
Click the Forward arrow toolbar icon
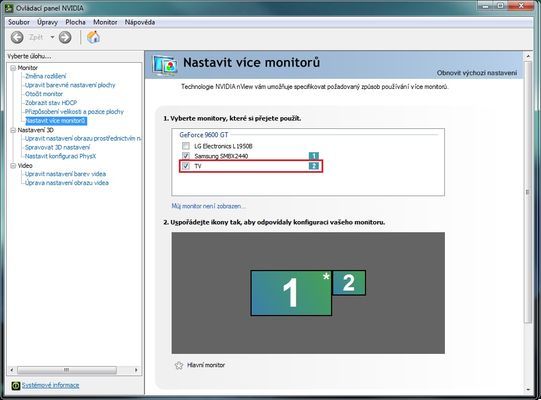(65, 37)
